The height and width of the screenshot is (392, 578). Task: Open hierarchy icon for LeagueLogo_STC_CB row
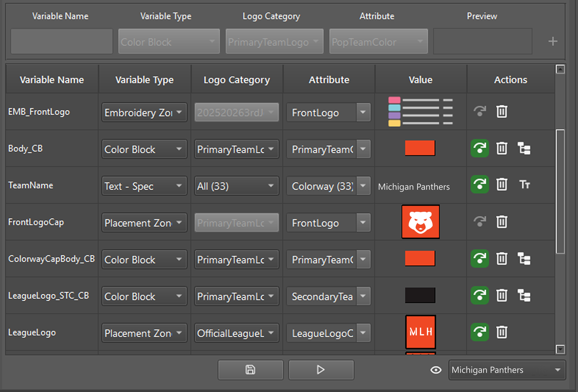[524, 295]
